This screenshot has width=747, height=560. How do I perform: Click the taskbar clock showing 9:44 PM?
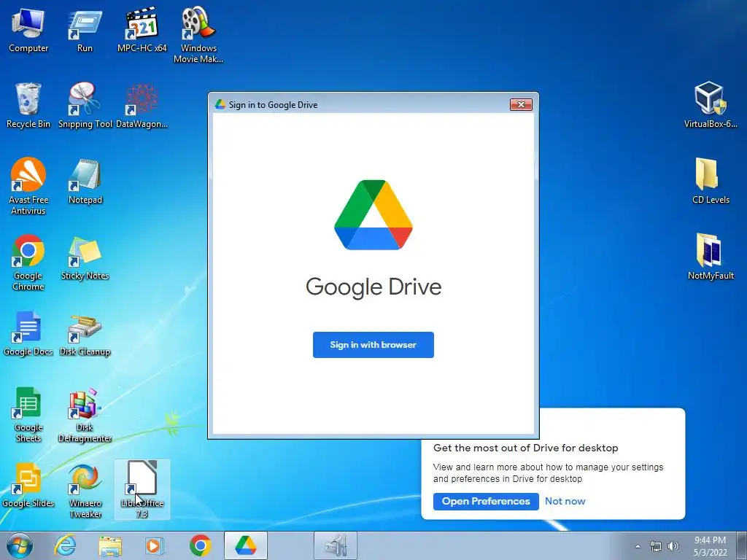click(710, 545)
